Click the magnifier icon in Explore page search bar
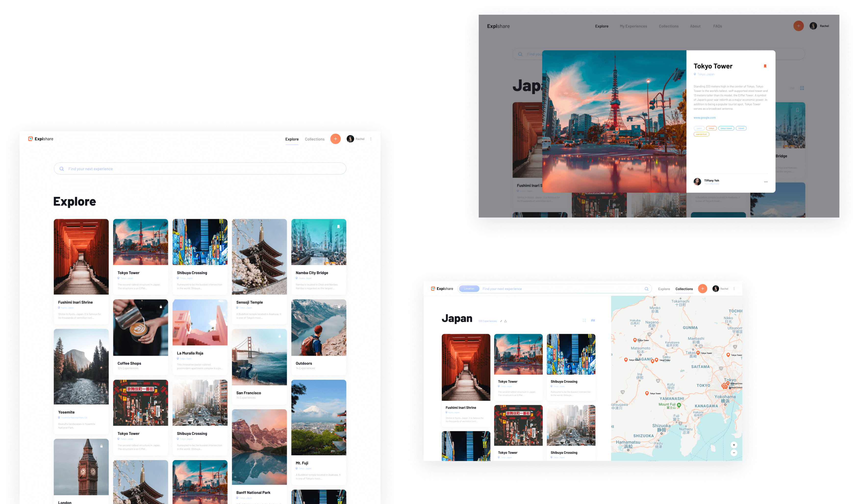Image resolution: width=859 pixels, height=504 pixels. click(62, 169)
